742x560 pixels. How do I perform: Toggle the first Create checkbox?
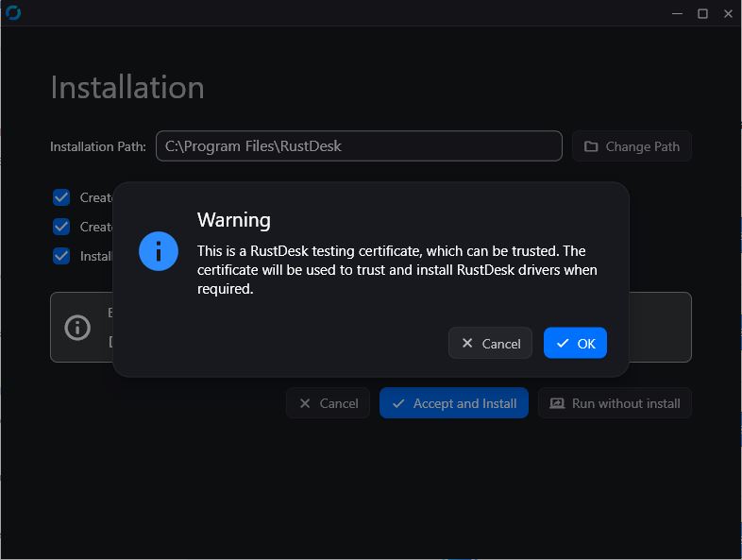coord(61,197)
